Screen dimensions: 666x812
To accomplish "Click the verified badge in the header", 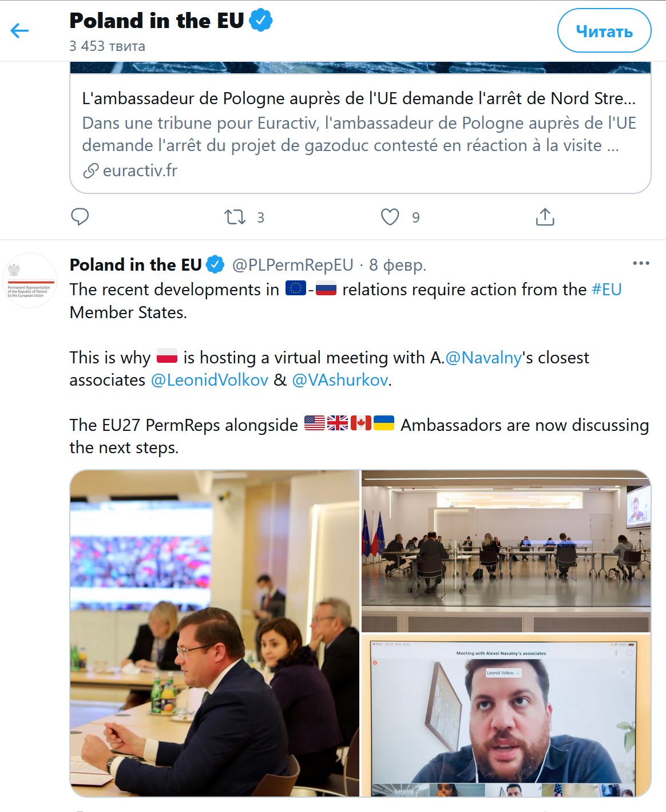I will [x=261, y=21].
